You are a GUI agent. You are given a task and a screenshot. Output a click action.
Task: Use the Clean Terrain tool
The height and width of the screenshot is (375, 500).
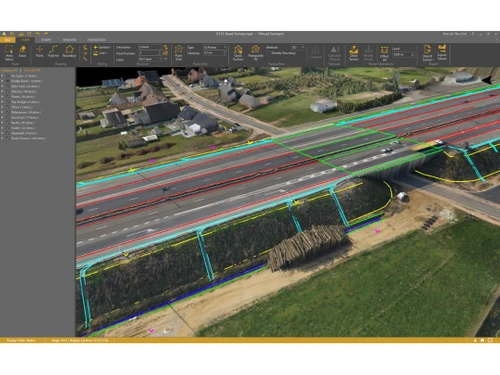354,53
